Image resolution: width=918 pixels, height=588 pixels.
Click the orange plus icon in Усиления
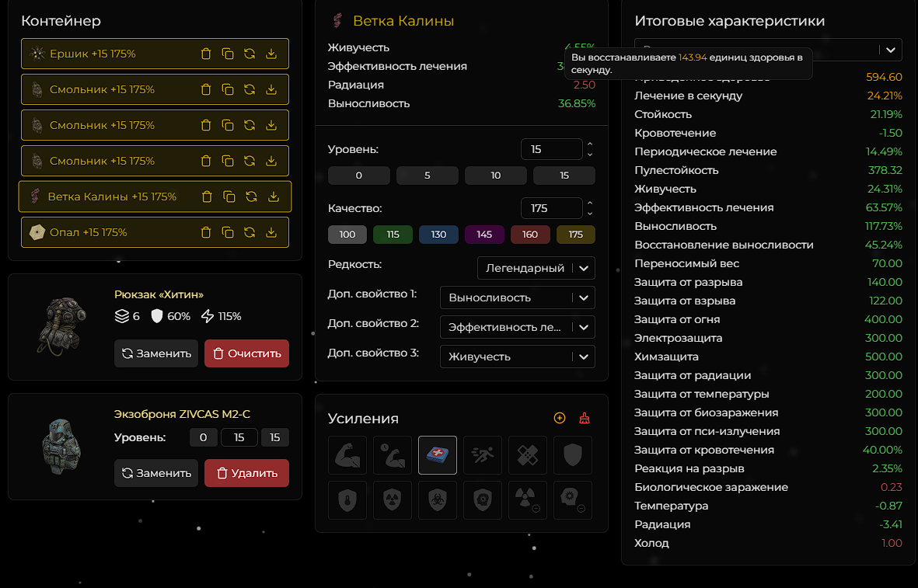tap(560, 418)
